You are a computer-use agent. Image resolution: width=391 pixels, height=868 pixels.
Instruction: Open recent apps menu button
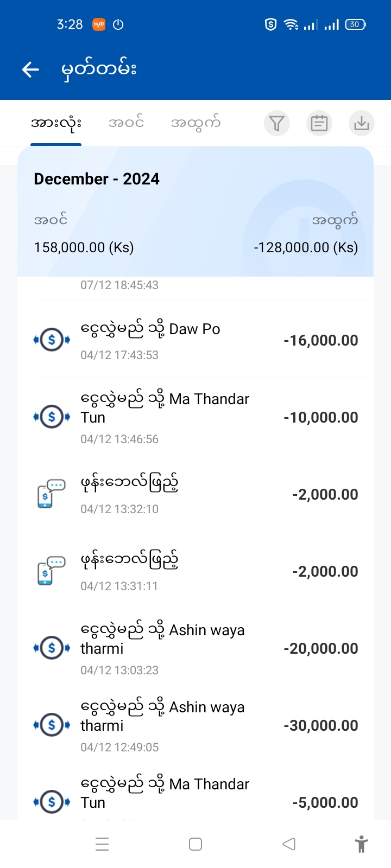[x=102, y=844]
